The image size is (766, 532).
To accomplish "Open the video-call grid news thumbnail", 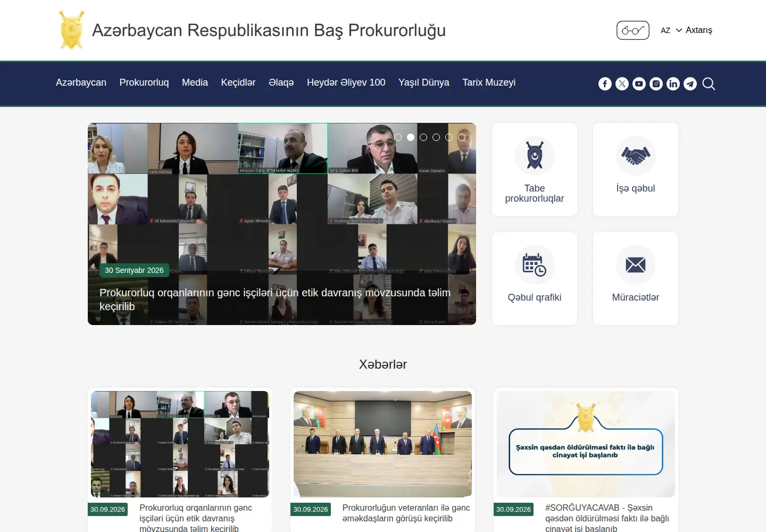I will 180,444.
